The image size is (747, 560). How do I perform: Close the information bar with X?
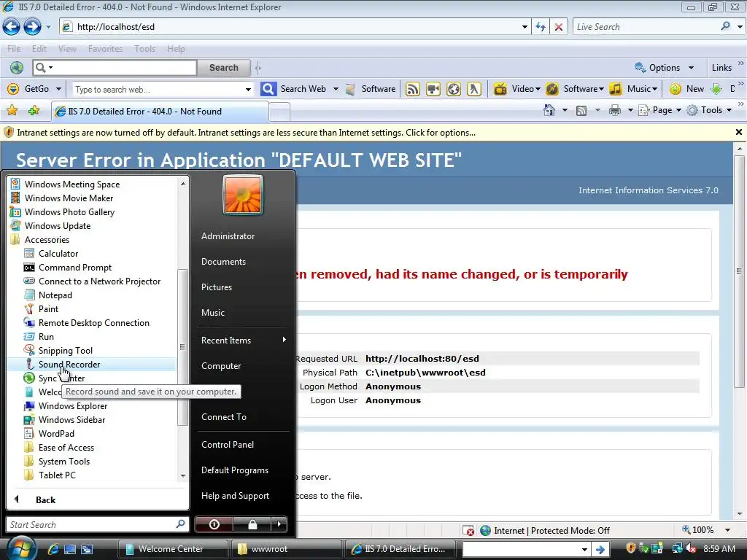tap(739, 132)
